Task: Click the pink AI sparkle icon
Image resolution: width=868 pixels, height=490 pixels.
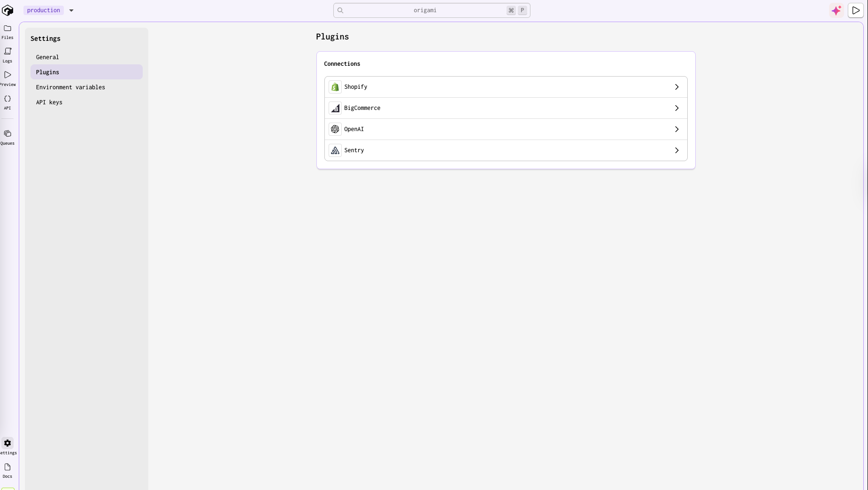Action: pos(837,10)
